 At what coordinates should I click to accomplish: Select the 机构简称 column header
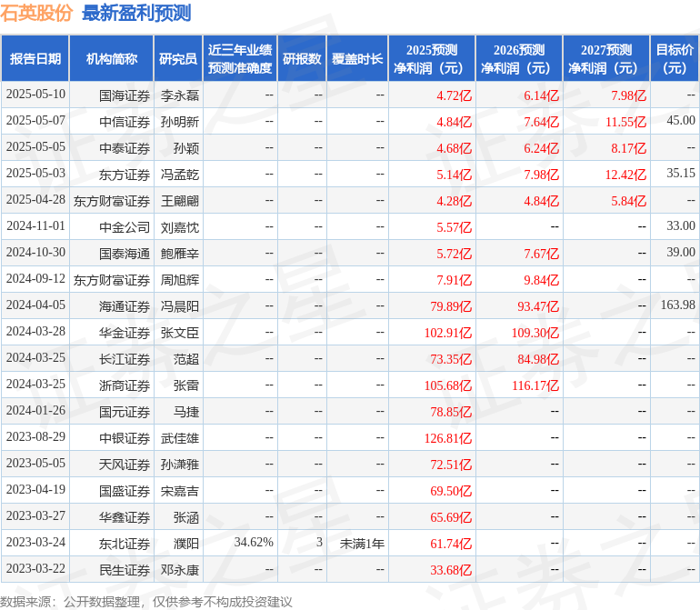[112, 59]
